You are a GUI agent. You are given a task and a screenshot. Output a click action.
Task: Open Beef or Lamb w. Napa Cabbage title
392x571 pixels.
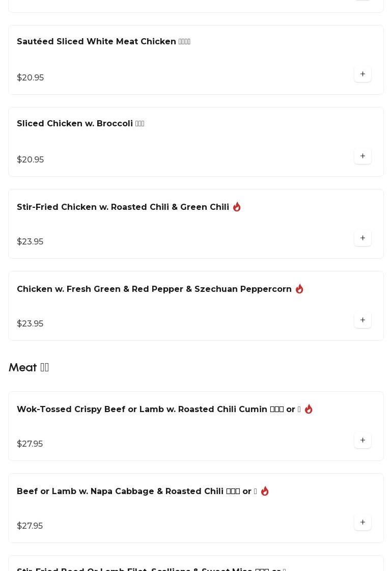click(x=136, y=491)
